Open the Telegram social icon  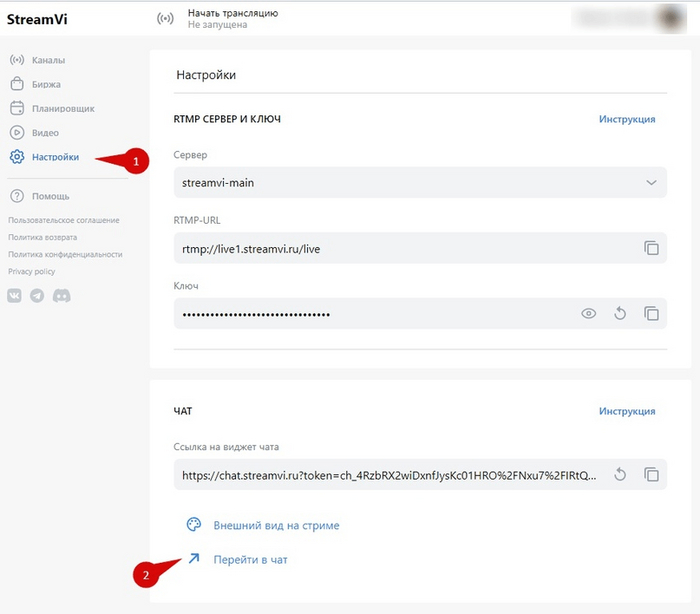click(x=37, y=295)
